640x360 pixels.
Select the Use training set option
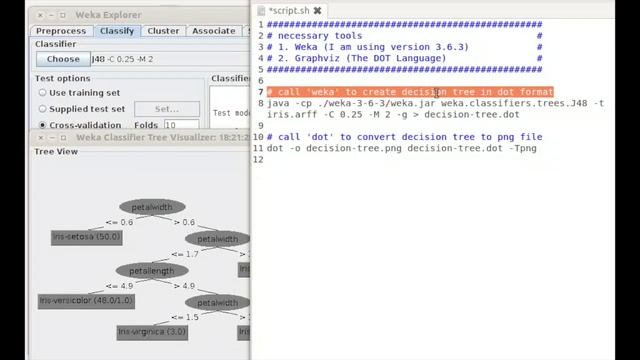(x=42, y=93)
